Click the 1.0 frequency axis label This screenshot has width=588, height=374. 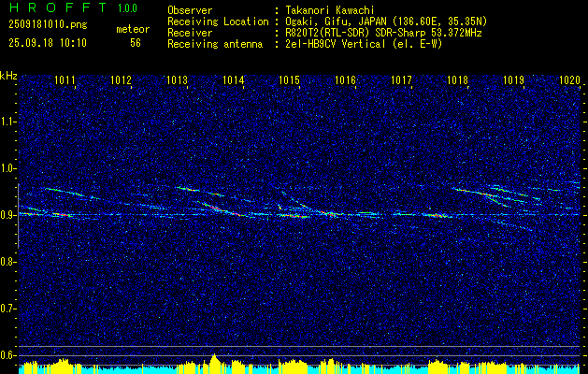7,168
